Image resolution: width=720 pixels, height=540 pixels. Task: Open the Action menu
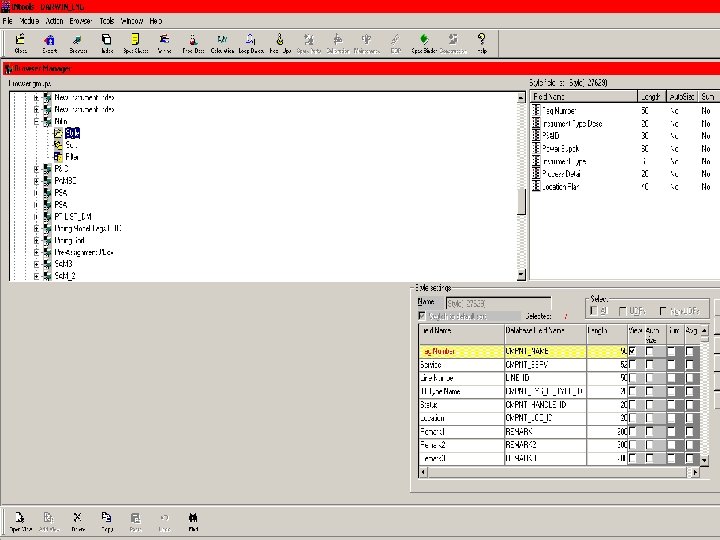point(54,21)
